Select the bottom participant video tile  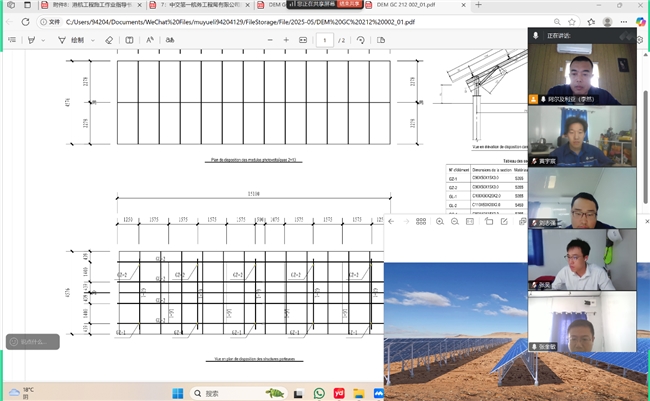pos(582,321)
